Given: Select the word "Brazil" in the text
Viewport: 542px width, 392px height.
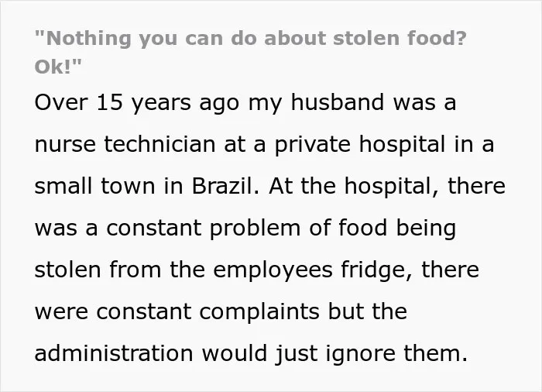Looking at the screenshot, I should (x=221, y=186).
